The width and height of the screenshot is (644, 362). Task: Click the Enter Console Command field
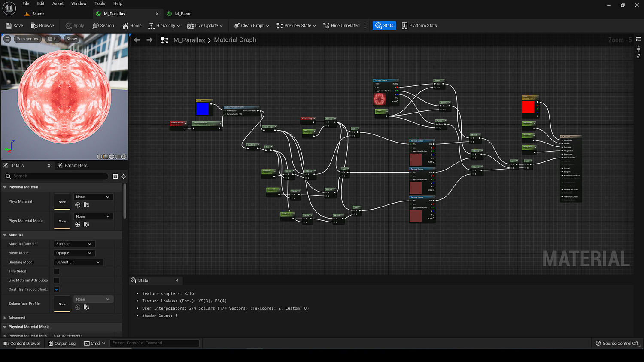tap(155, 343)
